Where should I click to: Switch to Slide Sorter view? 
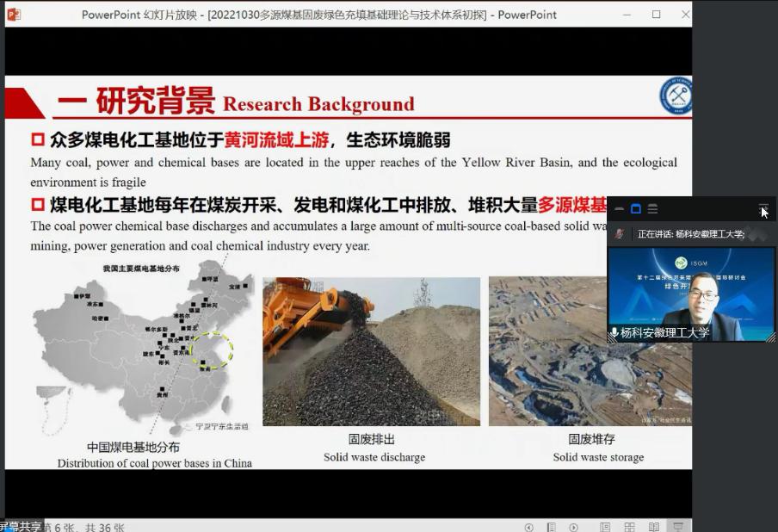pos(629,527)
